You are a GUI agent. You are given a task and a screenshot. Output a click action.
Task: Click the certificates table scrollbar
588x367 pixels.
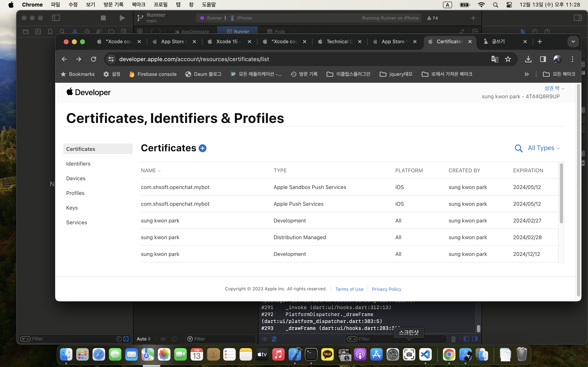point(561,193)
